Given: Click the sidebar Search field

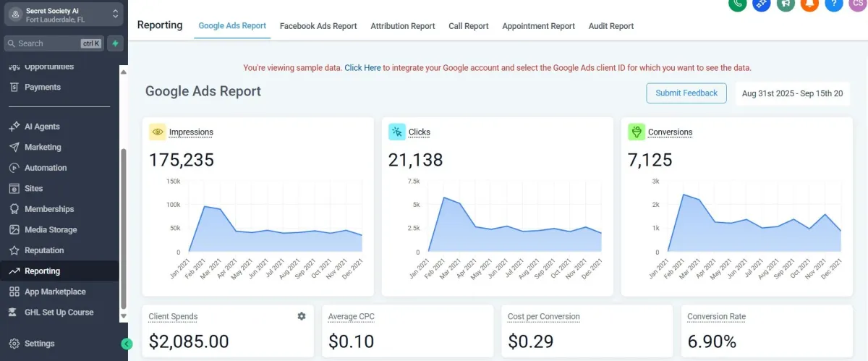Looking at the screenshot, I should pos(54,43).
